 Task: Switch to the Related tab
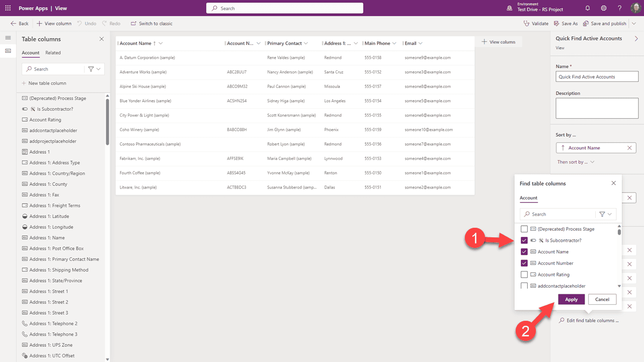click(53, 53)
